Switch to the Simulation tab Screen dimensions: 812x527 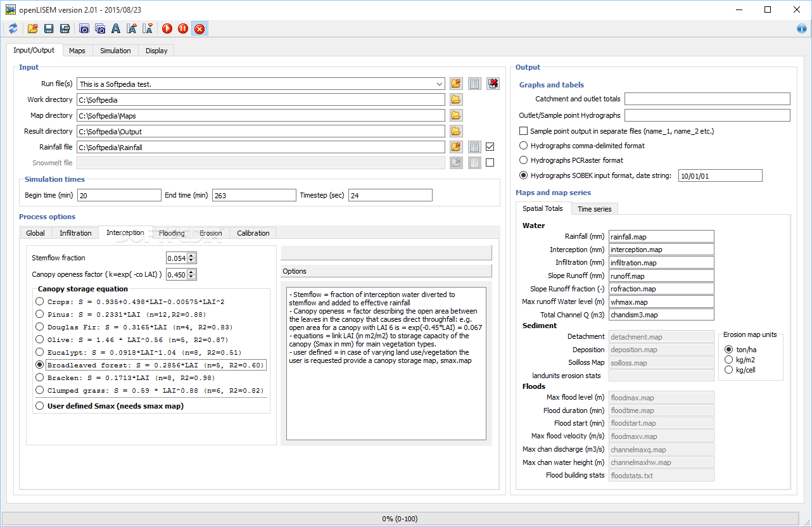coord(115,51)
